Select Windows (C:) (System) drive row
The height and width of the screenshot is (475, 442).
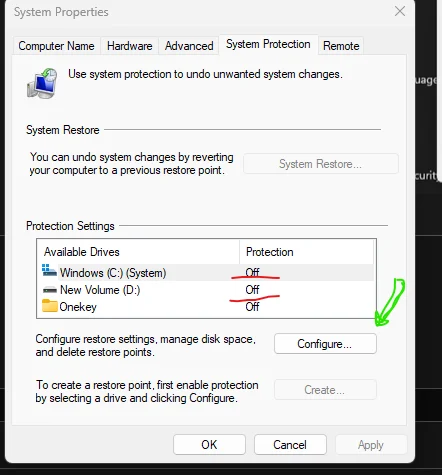[x=207, y=273]
